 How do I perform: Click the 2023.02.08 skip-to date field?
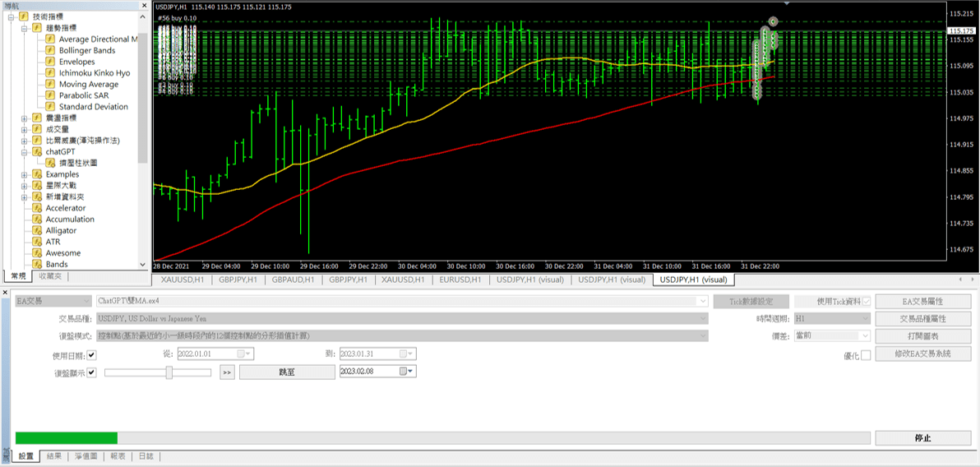coord(367,372)
